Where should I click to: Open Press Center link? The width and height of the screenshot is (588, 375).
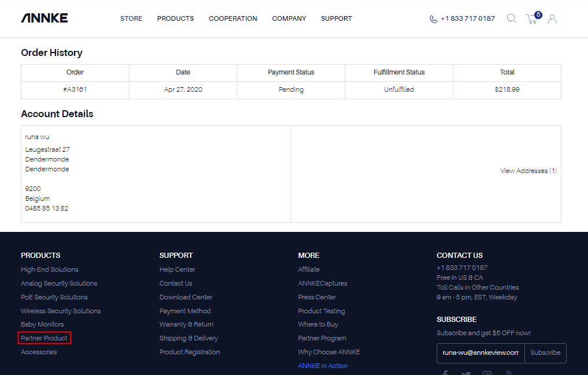pos(317,297)
